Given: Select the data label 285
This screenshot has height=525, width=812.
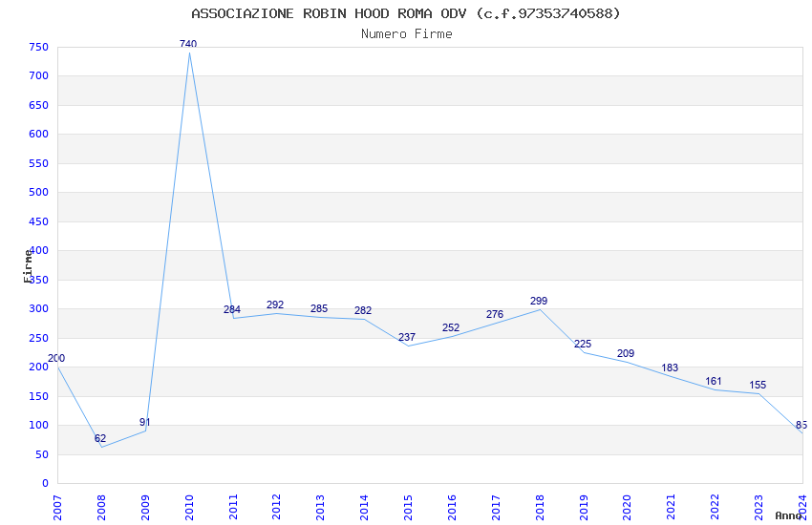Looking at the screenshot, I should [319, 308].
